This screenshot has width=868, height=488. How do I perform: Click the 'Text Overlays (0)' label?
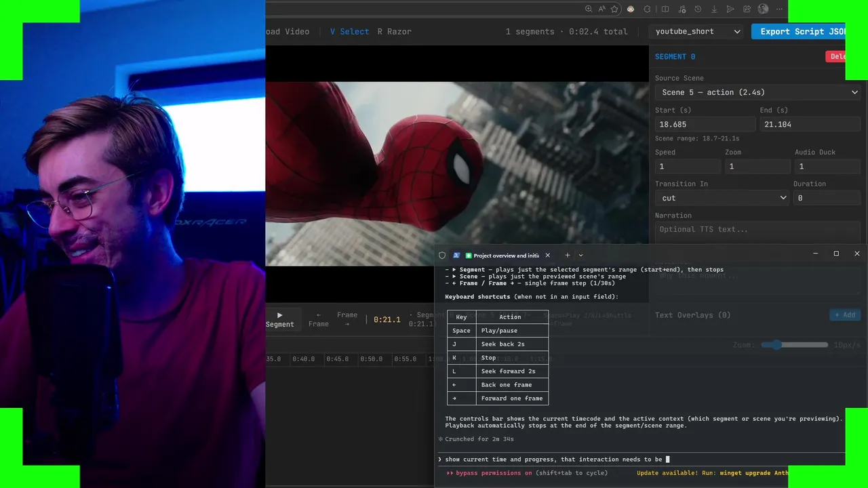point(692,315)
